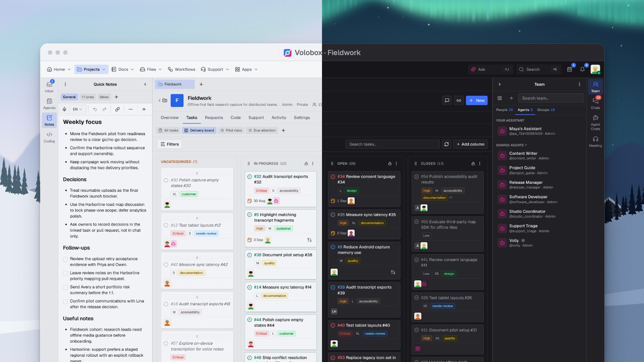Collapse the Team panel chevron
This screenshot has height=362, width=644.
click(x=500, y=84)
